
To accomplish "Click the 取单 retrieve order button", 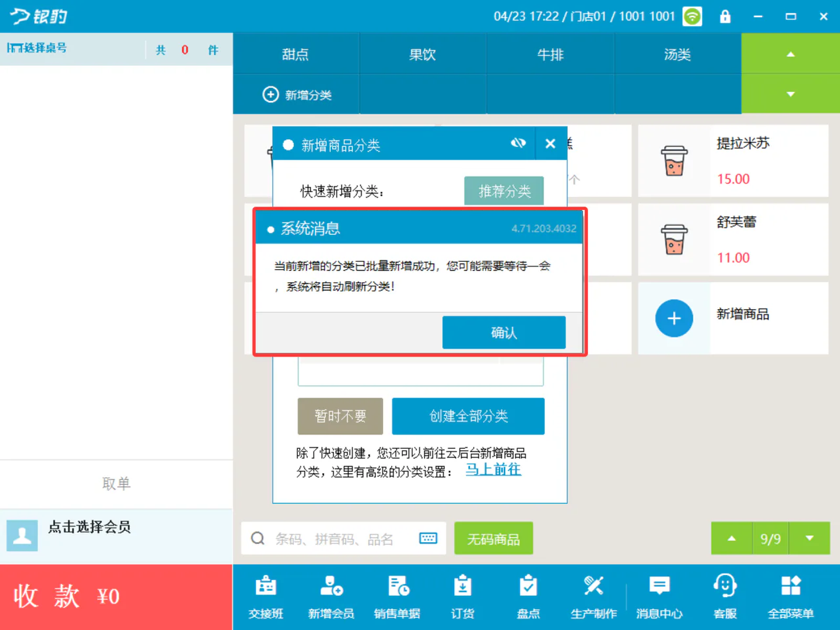I will point(116,484).
